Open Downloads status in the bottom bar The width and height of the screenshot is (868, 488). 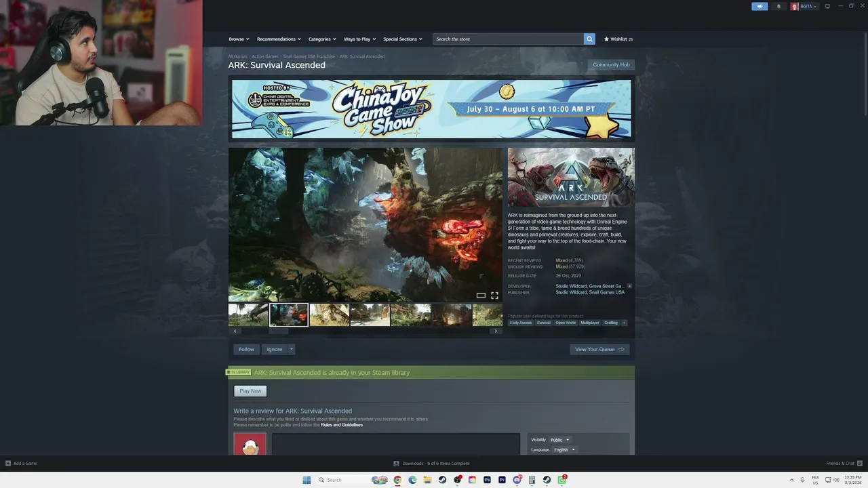point(431,464)
